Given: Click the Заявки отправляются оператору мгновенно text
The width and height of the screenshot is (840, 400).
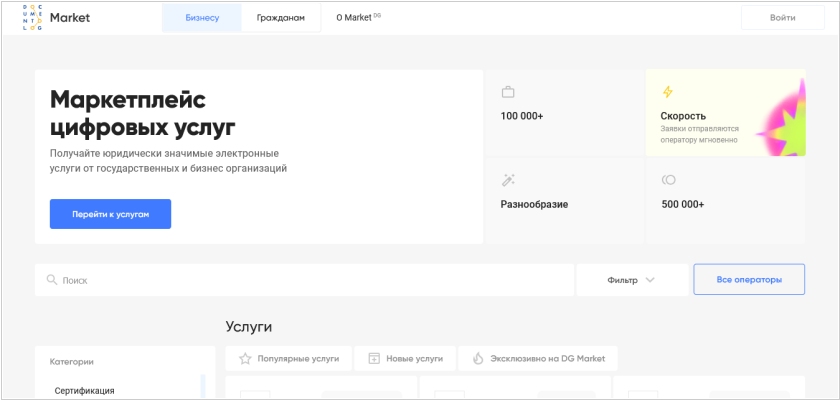Looking at the screenshot, I should 700,134.
